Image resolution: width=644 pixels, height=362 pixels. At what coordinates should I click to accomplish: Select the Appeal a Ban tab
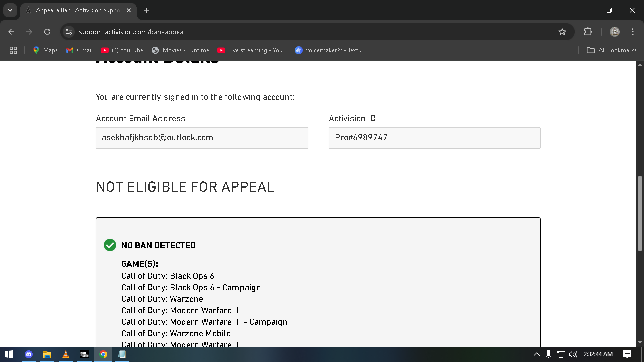75,10
